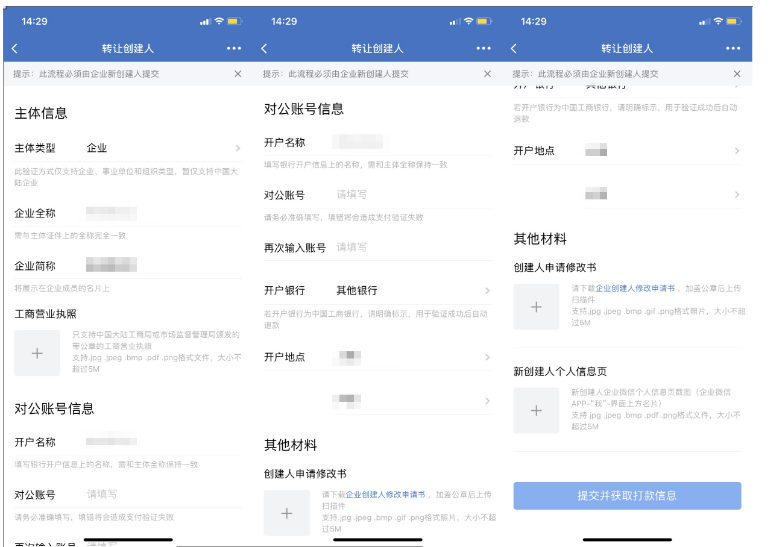
Task: Open the 企业创建人修改申请书 link on the middle screen
Action: (385, 494)
